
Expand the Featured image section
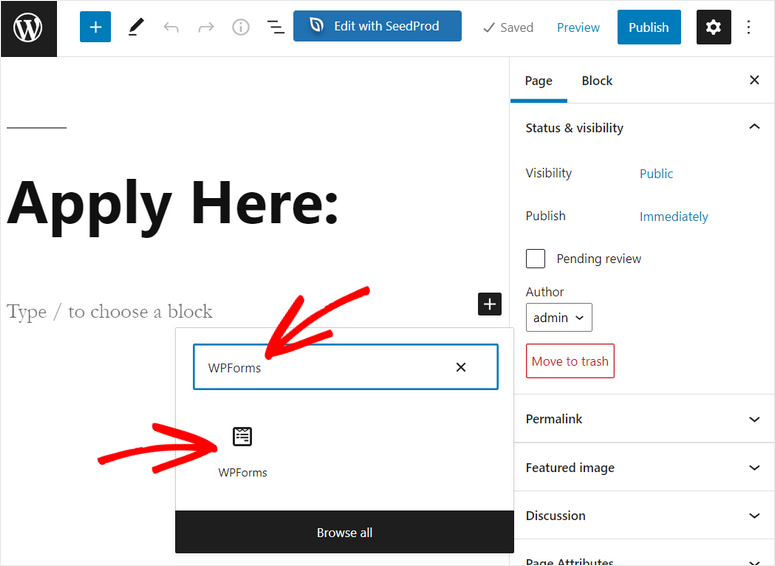pyautogui.click(x=643, y=467)
